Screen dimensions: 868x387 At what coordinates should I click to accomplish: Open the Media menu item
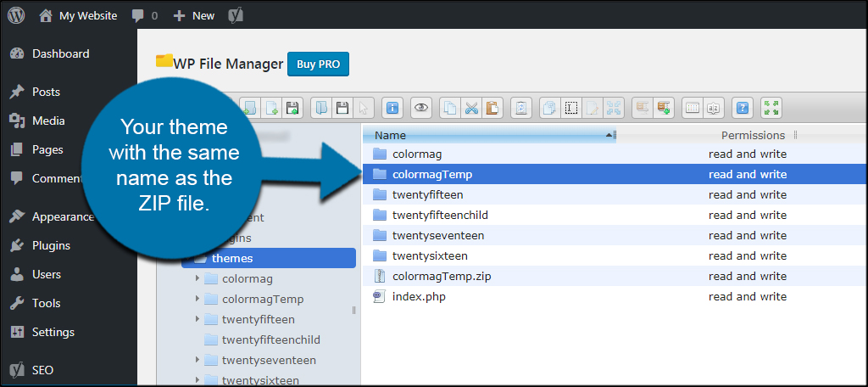pos(48,121)
